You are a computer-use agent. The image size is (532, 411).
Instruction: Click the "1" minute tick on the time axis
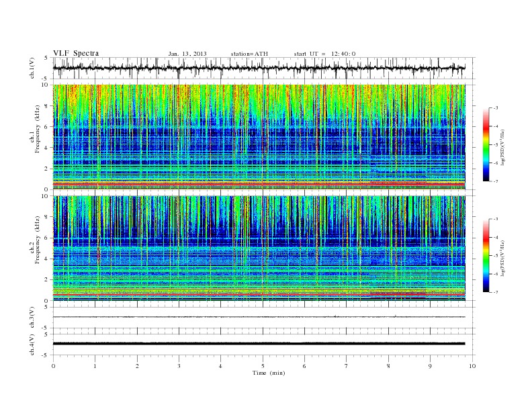(95, 366)
